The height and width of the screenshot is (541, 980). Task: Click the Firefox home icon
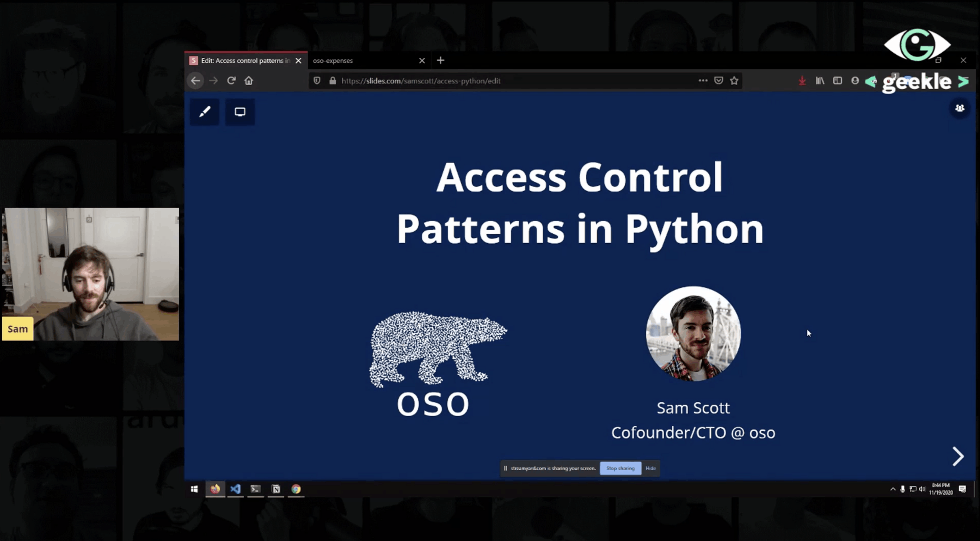[x=249, y=81]
